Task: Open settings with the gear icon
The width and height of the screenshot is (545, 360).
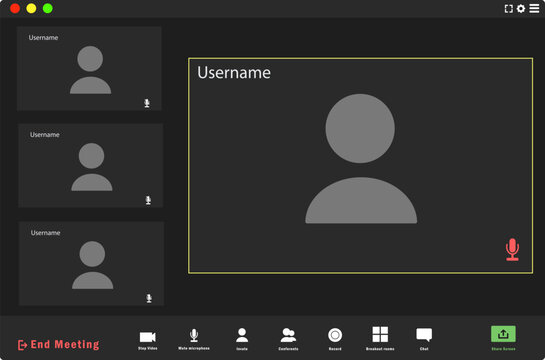Action: (521, 9)
